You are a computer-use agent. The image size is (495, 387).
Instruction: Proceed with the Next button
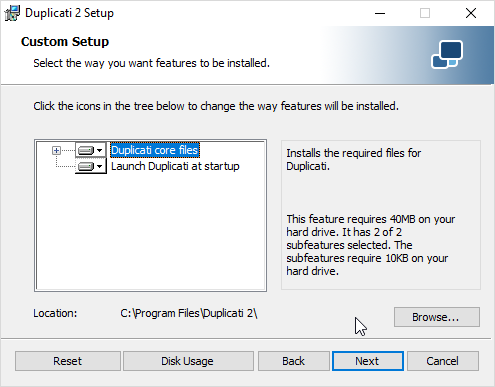point(368,361)
